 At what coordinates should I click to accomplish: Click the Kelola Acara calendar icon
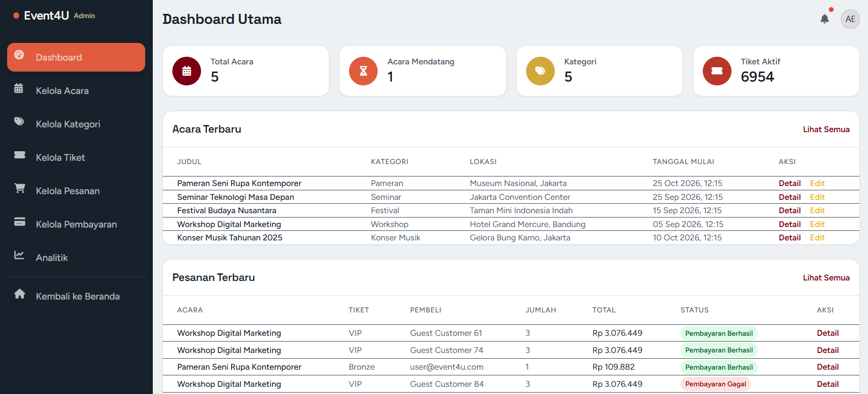coord(19,88)
